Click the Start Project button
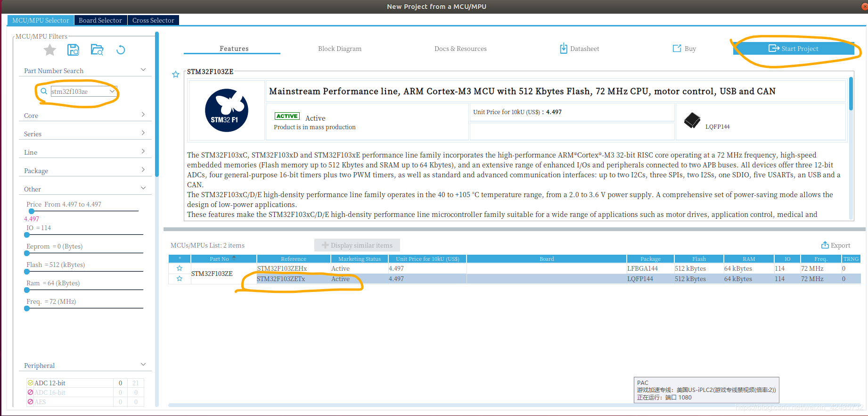 [794, 49]
